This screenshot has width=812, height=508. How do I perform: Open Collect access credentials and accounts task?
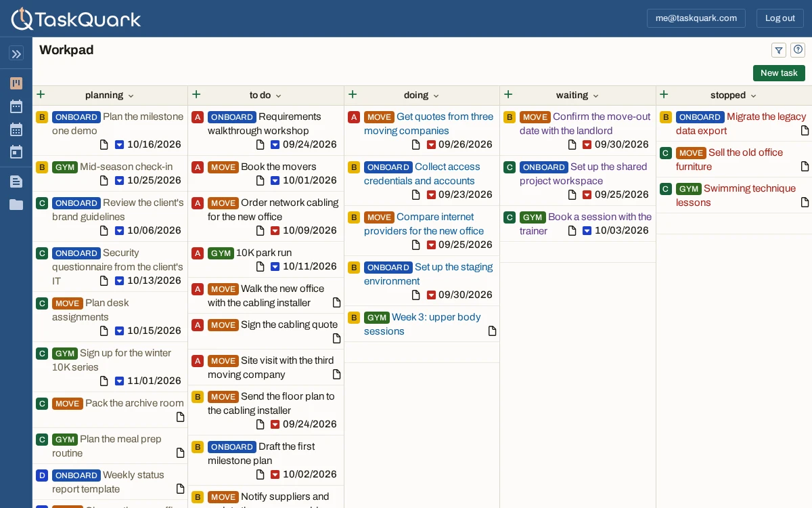pos(422,173)
